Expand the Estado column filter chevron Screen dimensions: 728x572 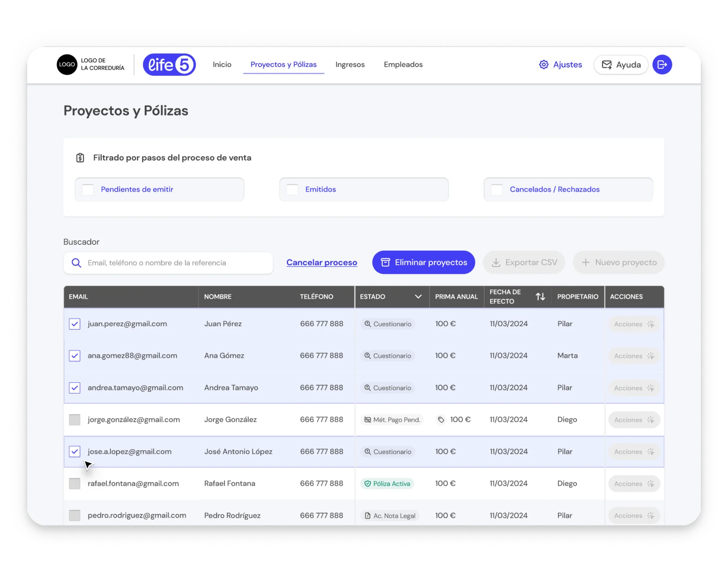pyautogui.click(x=418, y=297)
